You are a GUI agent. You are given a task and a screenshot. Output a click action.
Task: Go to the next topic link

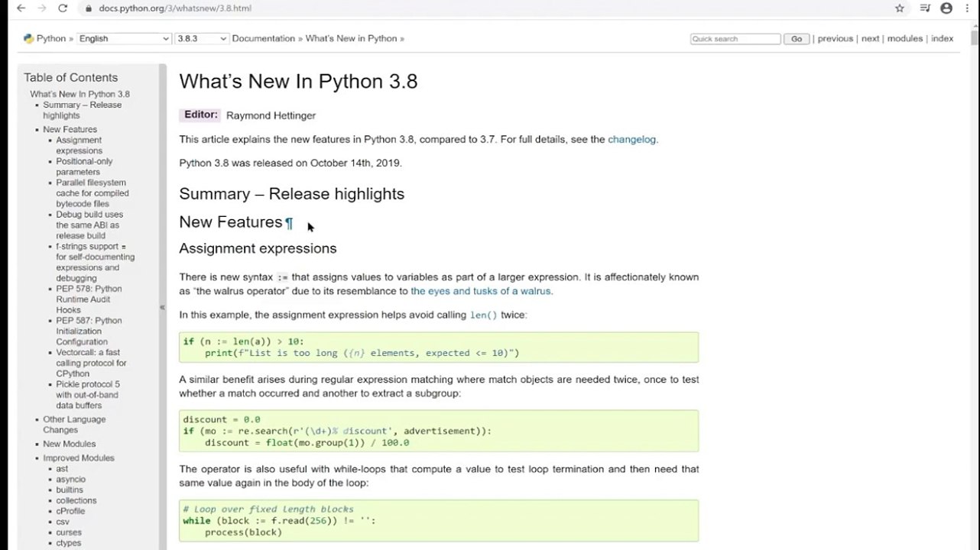871,38
